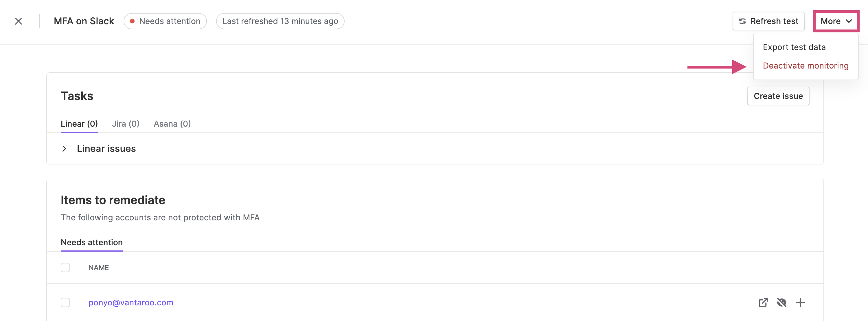Click the plus icon in ponyo row

800,302
